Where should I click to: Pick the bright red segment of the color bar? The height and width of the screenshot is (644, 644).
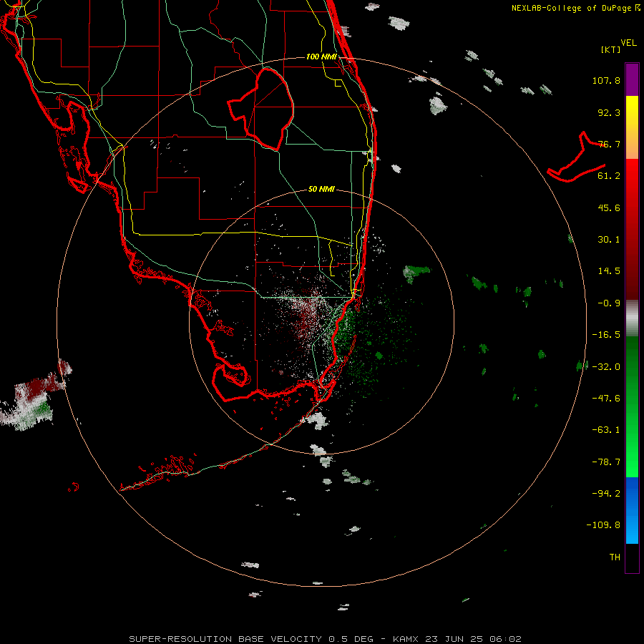[x=632, y=177]
